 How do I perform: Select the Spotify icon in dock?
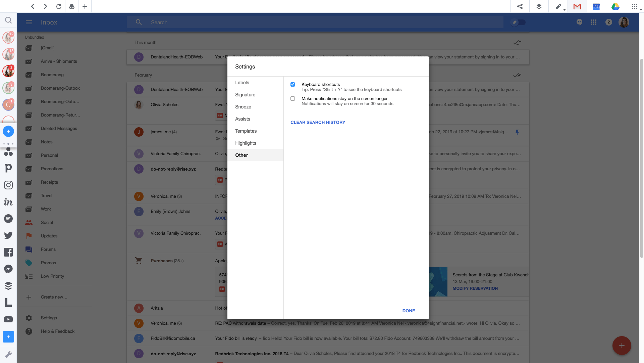pos(8,218)
